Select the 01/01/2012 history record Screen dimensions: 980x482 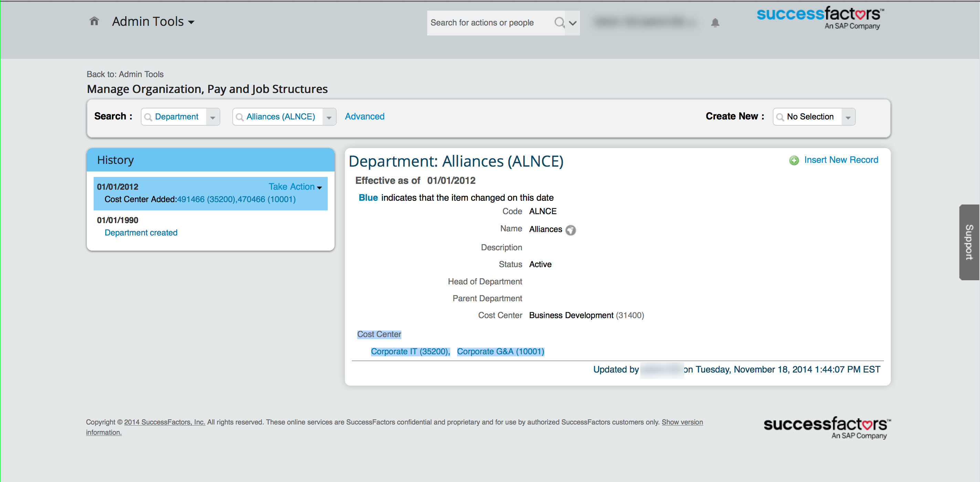210,193
